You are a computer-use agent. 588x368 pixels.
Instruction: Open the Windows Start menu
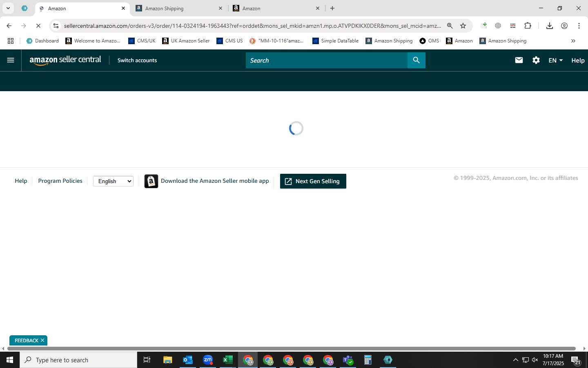coord(10,360)
